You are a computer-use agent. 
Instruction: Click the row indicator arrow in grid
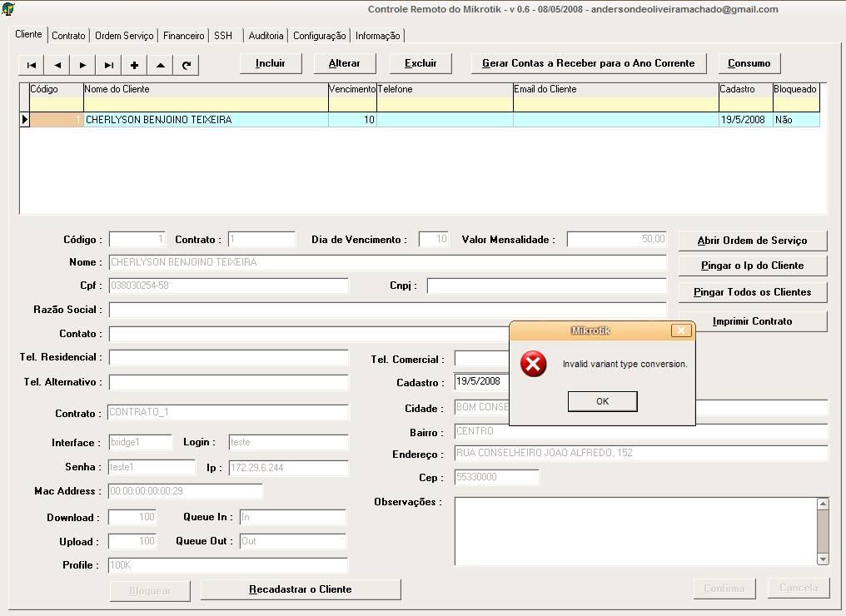click(x=24, y=119)
